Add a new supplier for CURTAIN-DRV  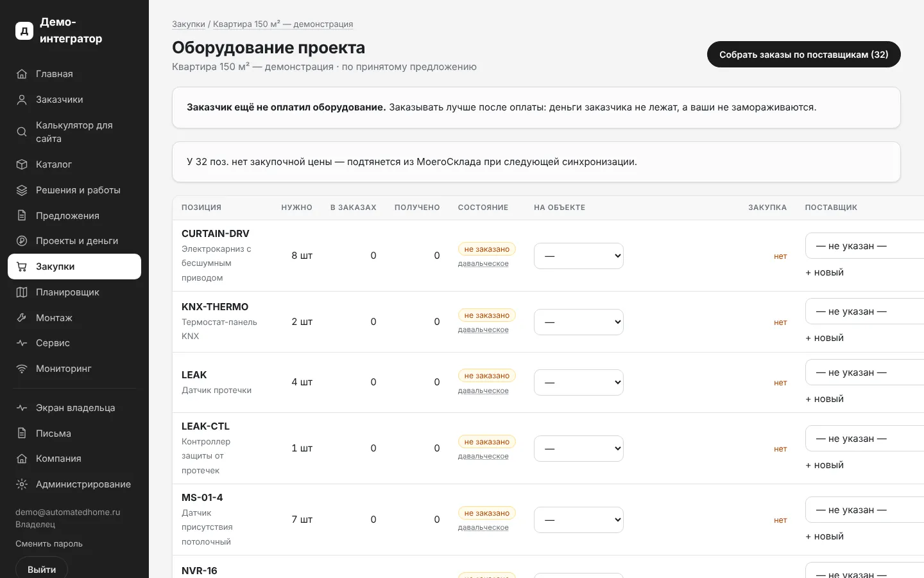(825, 272)
